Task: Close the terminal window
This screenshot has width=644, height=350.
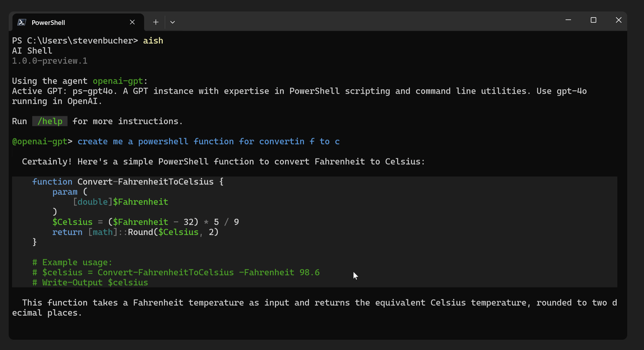Action: [619, 20]
